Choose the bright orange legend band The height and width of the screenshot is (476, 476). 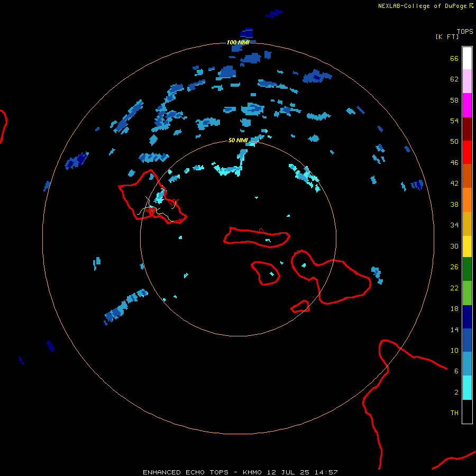pos(467,200)
